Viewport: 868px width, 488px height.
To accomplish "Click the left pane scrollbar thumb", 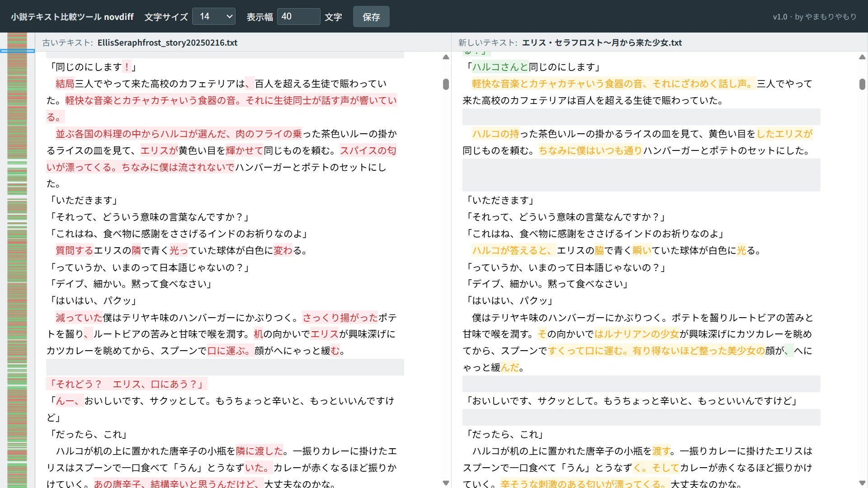I will tap(446, 84).
